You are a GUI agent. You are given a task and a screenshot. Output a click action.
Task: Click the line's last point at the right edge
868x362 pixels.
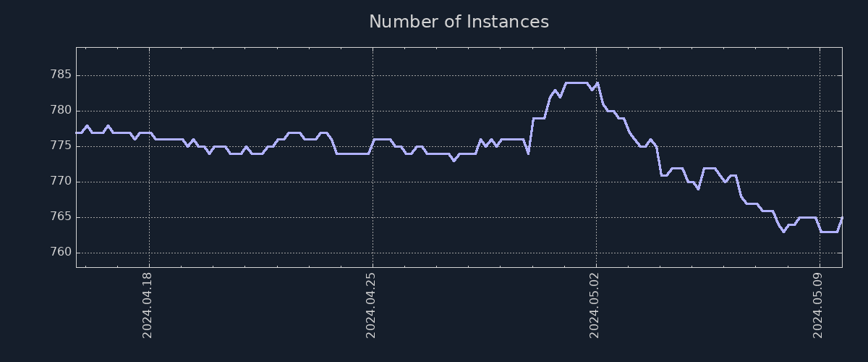(x=842, y=217)
